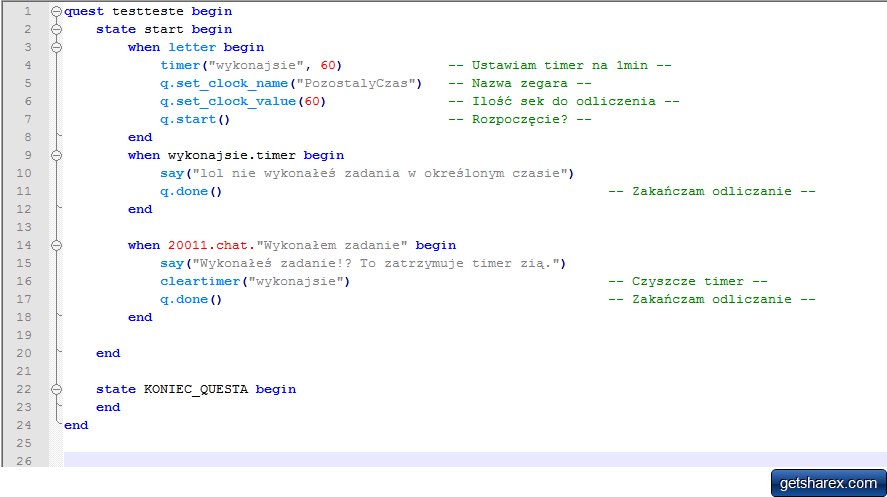Click line number 1 in the gutter
This screenshot has height=497, width=887.
coord(28,11)
